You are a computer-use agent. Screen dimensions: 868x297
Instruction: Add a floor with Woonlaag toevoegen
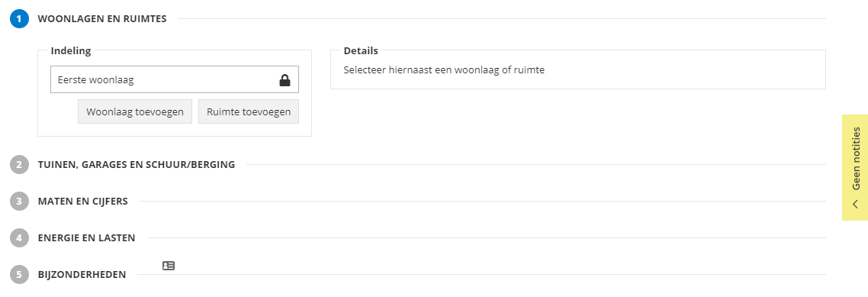point(135,112)
